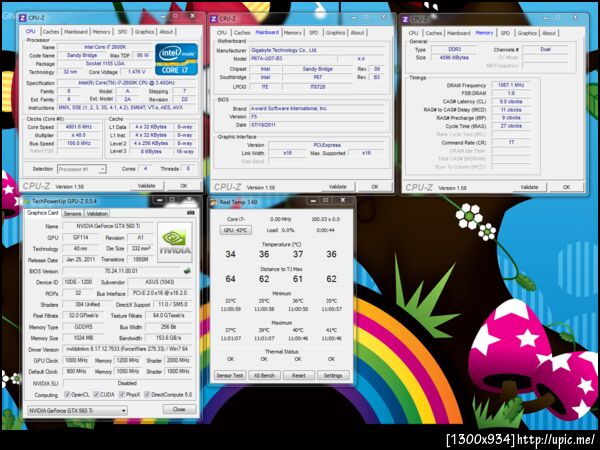Click the Core Speed value 4801.6 MHz
Screen dimensions: 600x450
(x=79, y=127)
